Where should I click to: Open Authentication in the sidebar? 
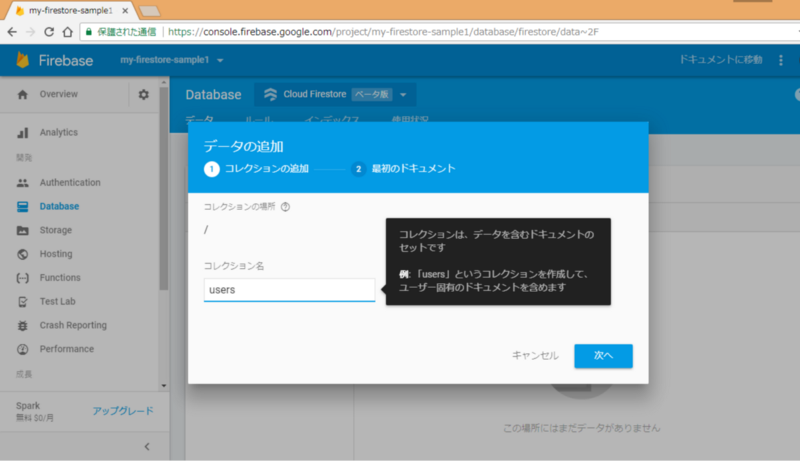point(70,183)
